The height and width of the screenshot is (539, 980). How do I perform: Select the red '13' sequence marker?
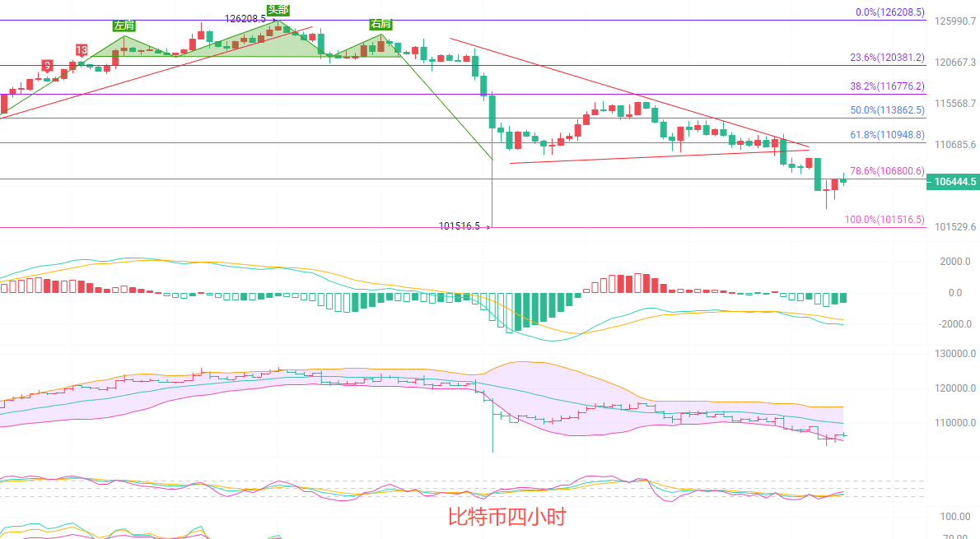82,51
